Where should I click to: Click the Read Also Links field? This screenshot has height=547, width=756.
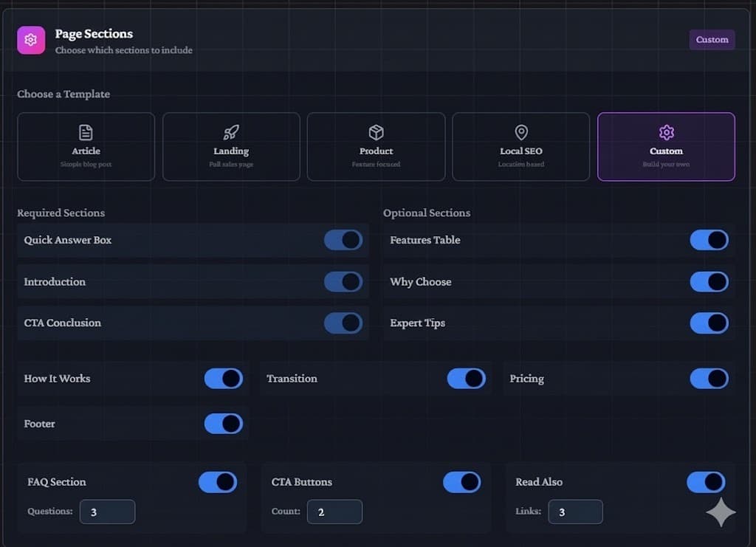(575, 512)
